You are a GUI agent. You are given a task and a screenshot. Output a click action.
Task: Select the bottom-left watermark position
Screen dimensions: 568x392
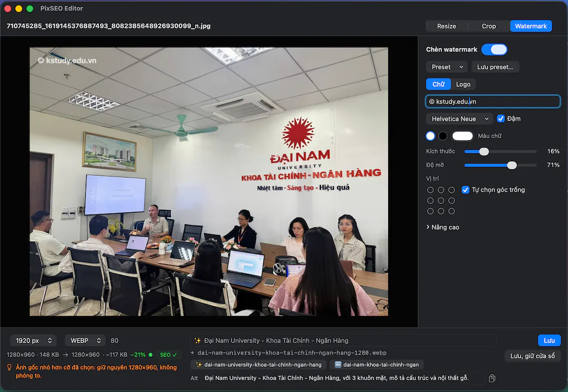click(430, 211)
